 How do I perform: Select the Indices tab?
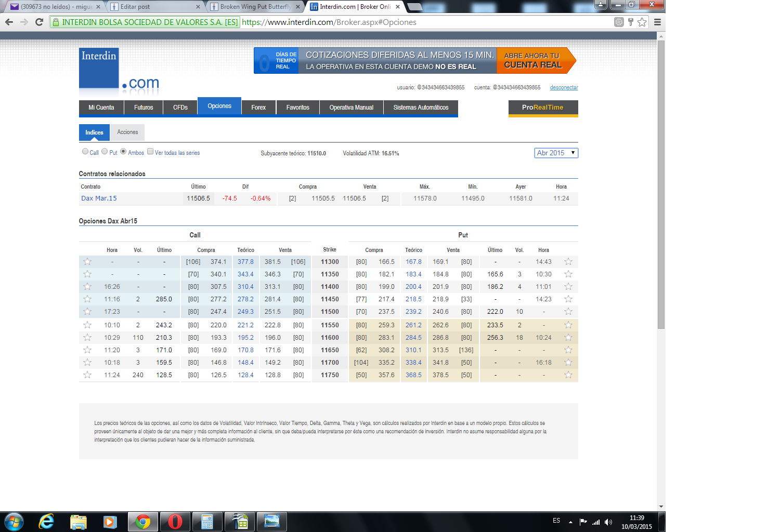coord(94,132)
